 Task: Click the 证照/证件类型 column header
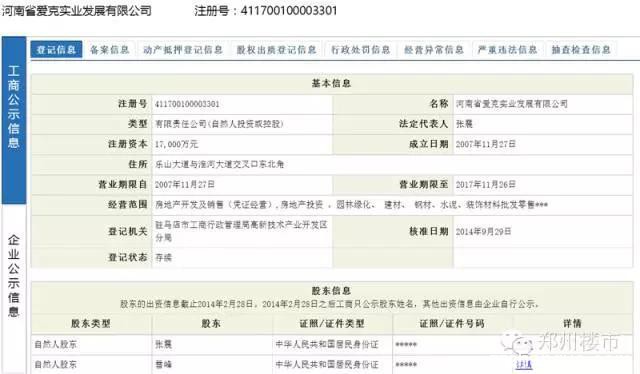(331, 324)
